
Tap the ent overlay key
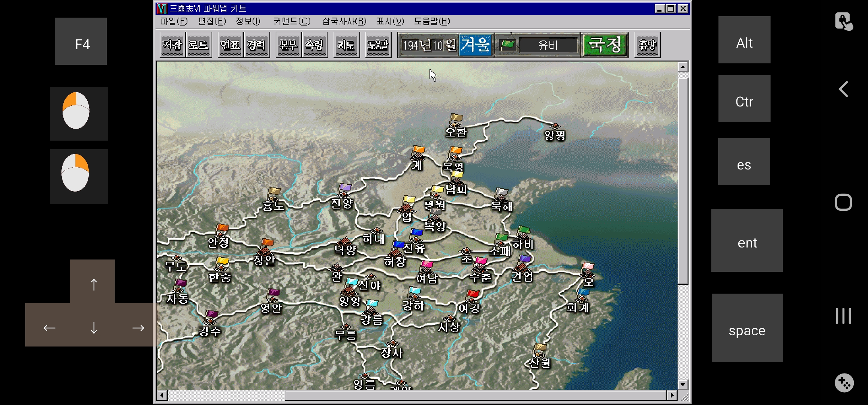(747, 240)
